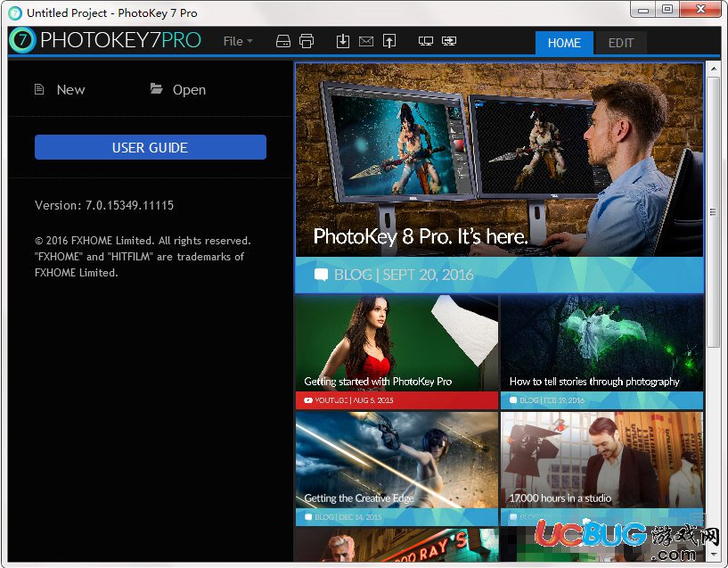Open Getting the Creative Edge article

click(397, 460)
